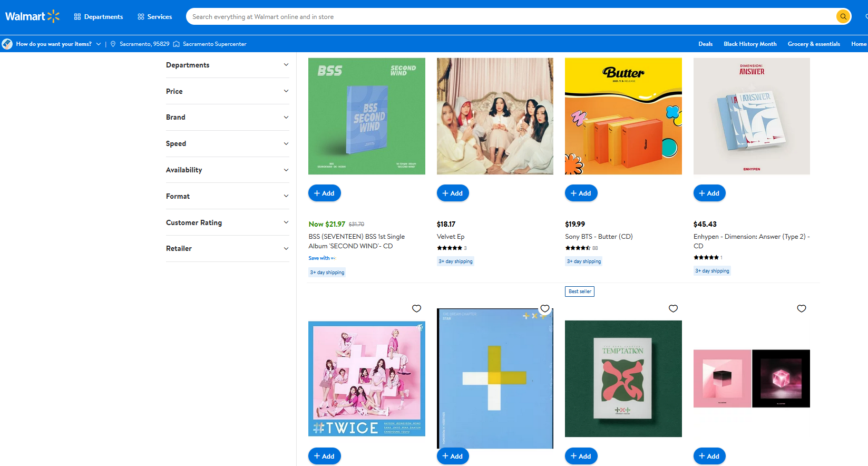Open the Deals tab

pos(706,44)
